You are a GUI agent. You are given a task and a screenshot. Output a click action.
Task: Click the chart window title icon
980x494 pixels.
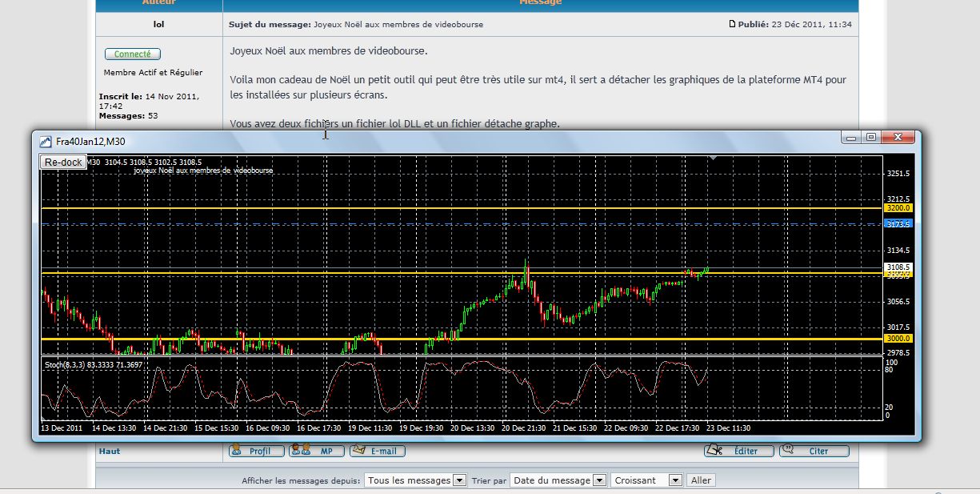pos(46,141)
